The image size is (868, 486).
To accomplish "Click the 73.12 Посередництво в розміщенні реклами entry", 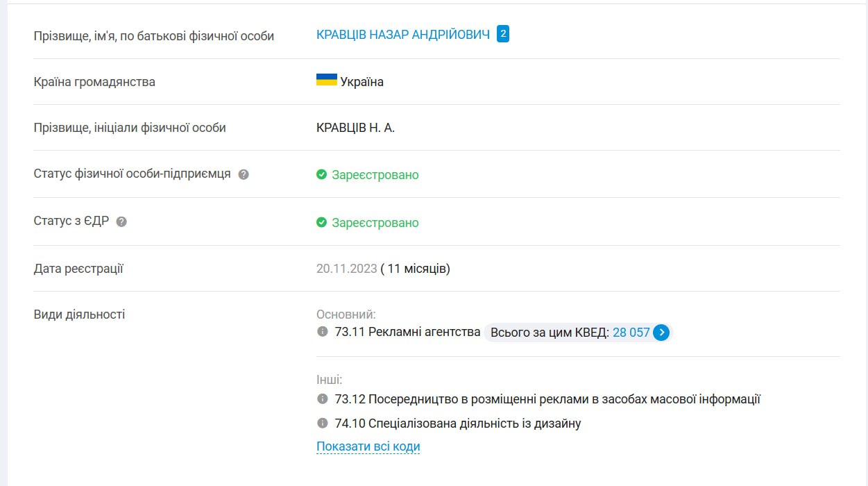I will tap(548, 399).
